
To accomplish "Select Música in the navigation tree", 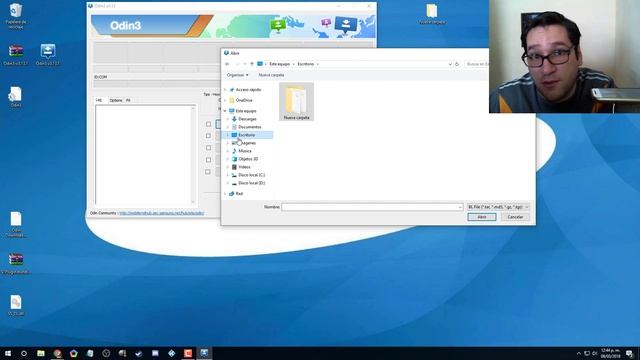I will pos(245,151).
